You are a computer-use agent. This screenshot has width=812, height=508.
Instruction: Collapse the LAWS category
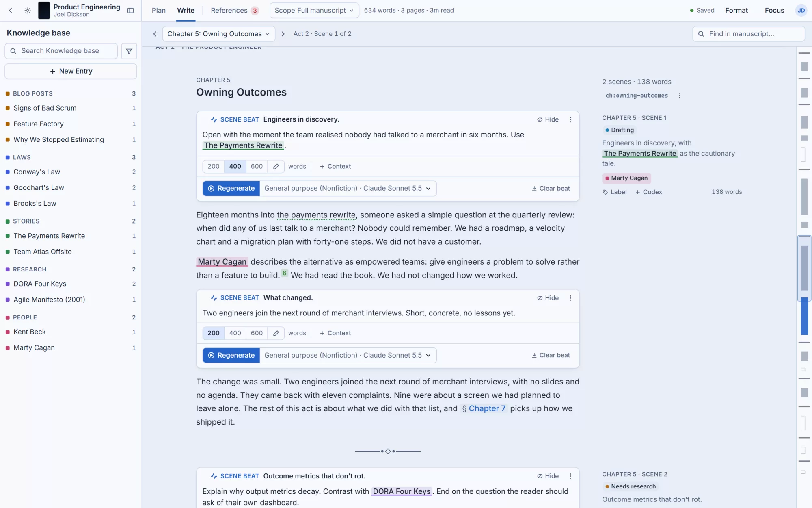point(71,157)
